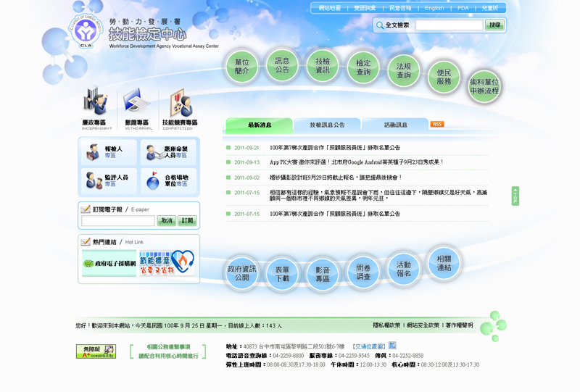Click the 題庫命製人員專區 icon
Screen dimensions: 580x392
(x=152, y=152)
